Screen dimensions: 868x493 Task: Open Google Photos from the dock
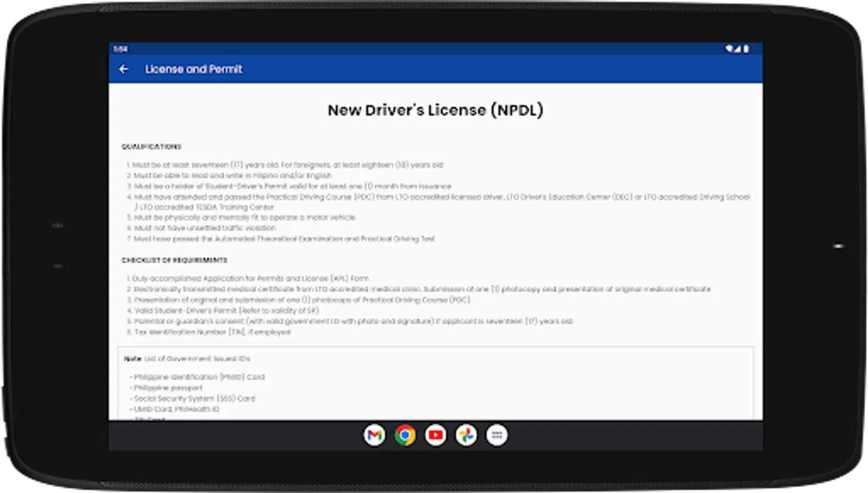tap(466, 435)
